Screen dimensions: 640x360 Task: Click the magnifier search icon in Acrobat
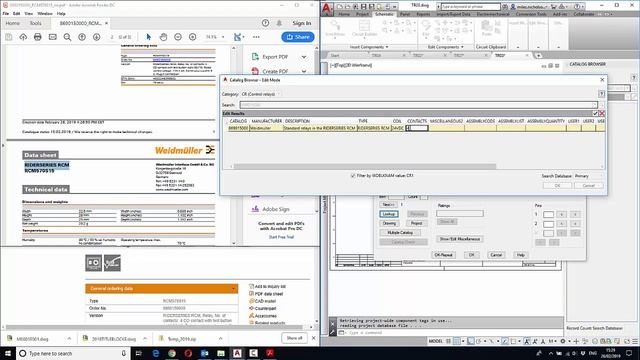click(67, 37)
